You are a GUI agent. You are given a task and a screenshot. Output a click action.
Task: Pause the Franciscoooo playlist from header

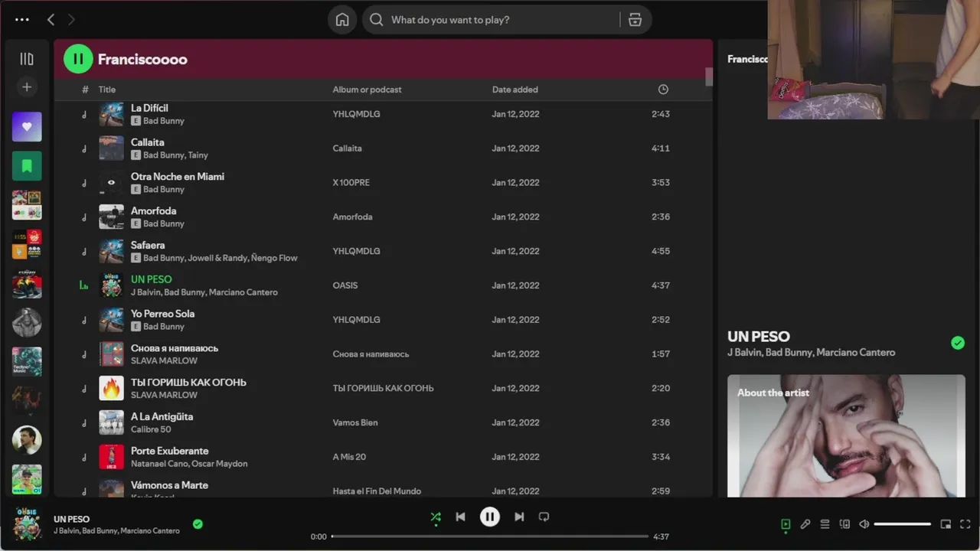tap(78, 59)
